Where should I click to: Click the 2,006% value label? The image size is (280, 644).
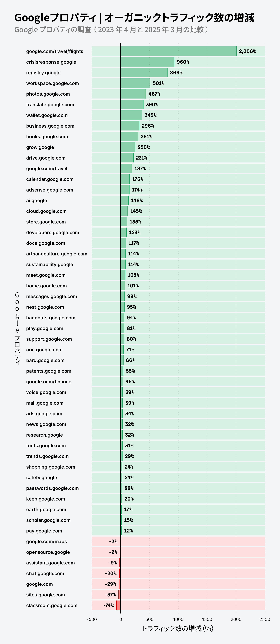click(247, 51)
